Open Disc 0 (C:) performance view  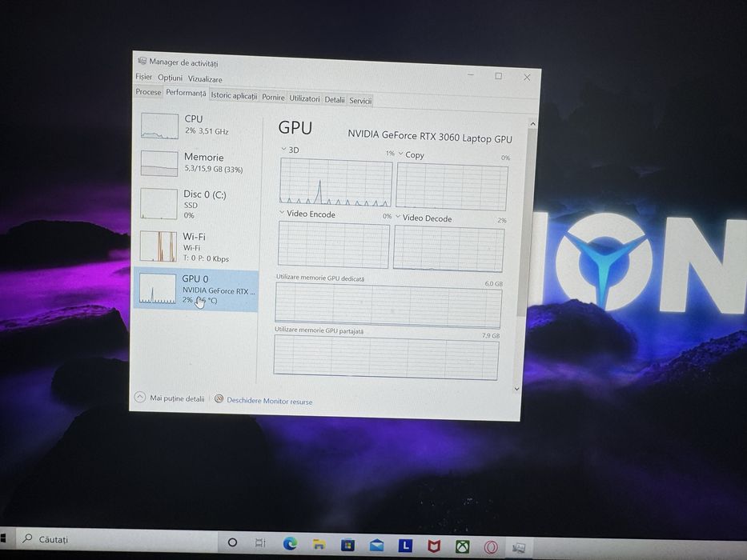[198, 204]
